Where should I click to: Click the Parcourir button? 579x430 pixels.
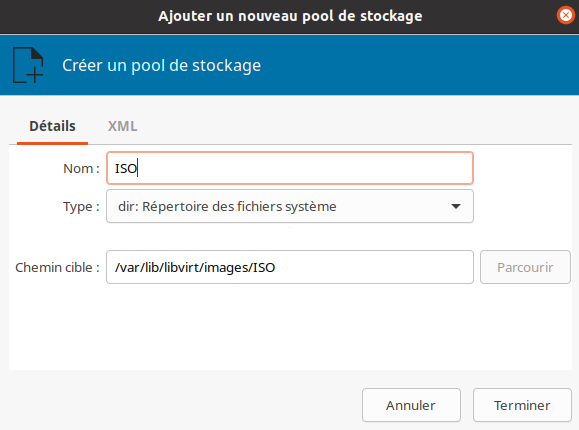click(525, 267)
